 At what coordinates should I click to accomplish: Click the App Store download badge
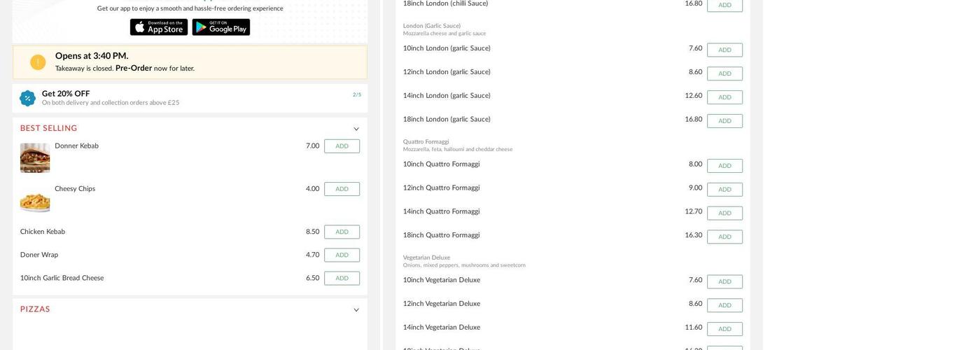point(159,27)
